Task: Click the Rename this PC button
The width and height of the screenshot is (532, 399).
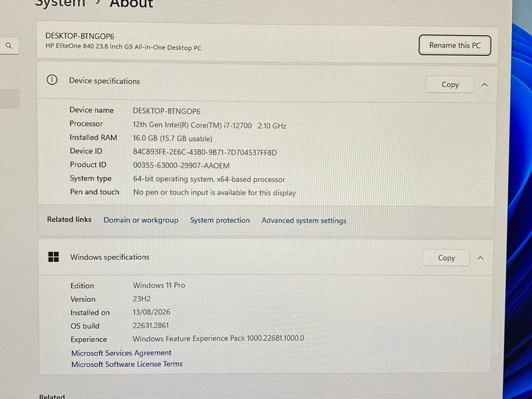Action: tap(455, 45)
